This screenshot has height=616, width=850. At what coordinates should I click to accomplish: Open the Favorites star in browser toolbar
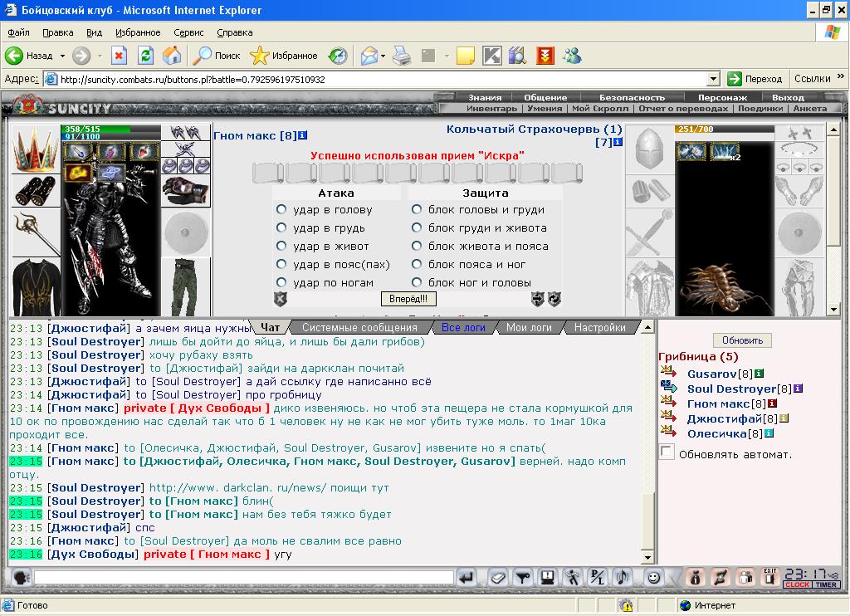(x=284, y=56)
